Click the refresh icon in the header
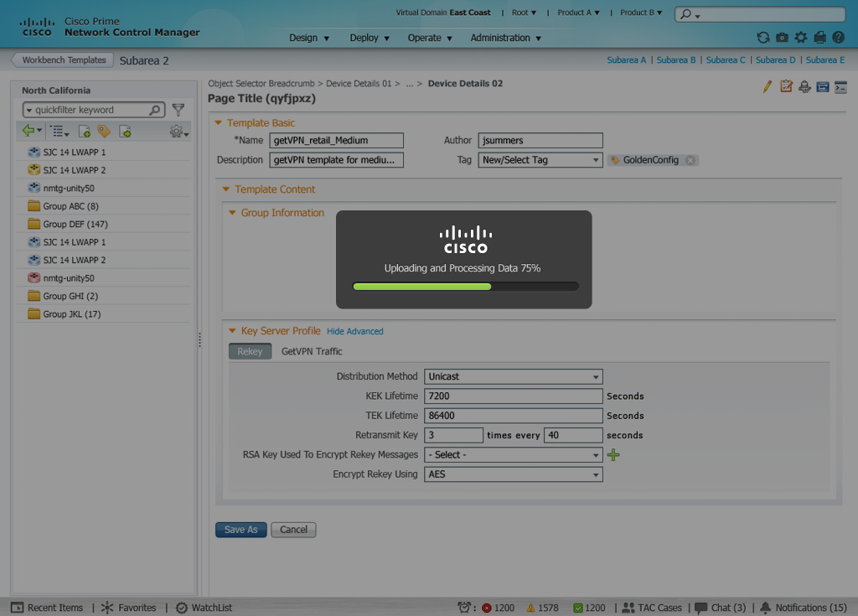This screenshot has height=616, width=858. pos(762,38)
